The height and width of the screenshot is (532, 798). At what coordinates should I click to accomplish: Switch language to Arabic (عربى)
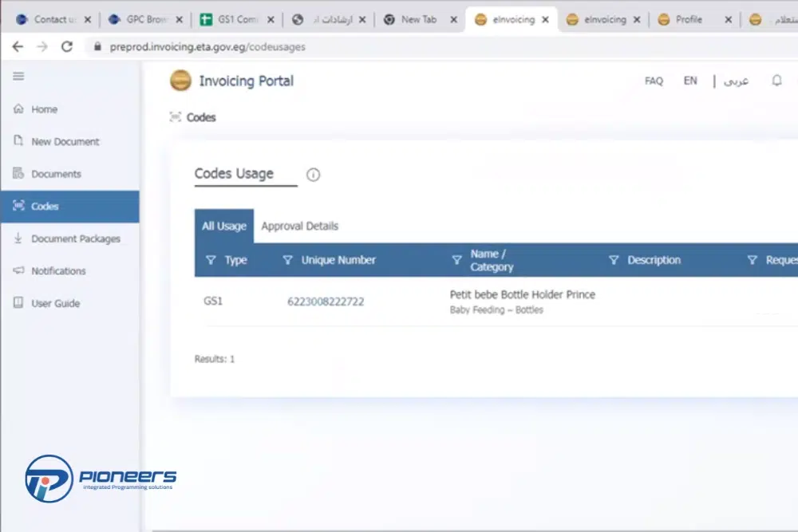click(x=736, y=81)
